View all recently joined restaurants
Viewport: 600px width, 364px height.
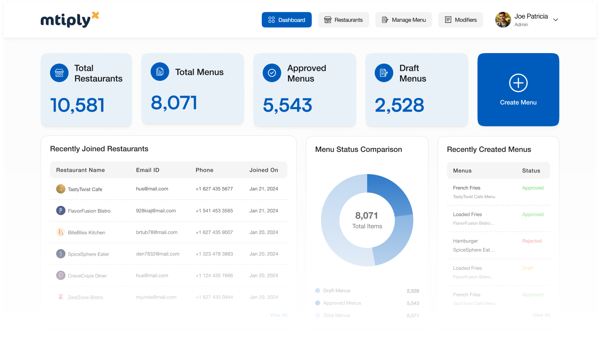[279, 315]
